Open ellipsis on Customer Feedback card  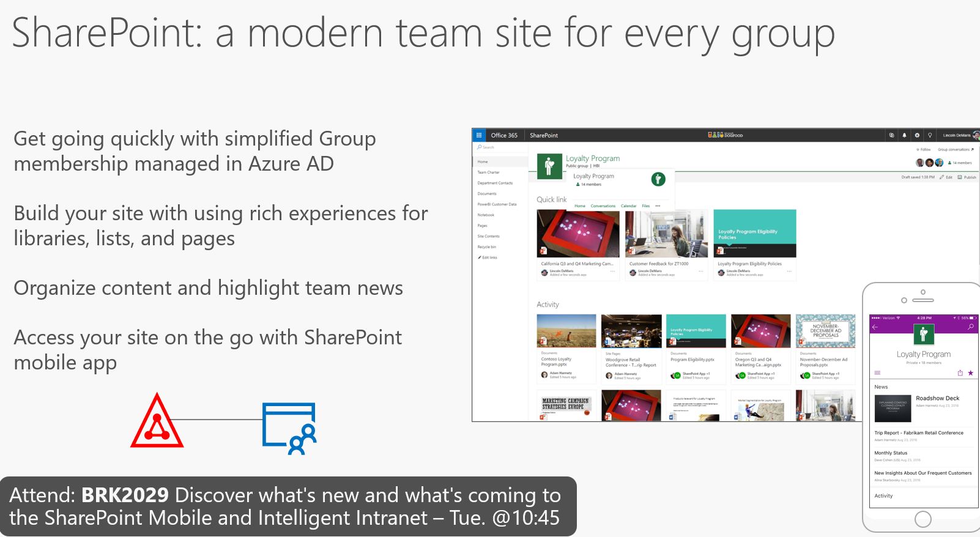[x=701, y=272]
